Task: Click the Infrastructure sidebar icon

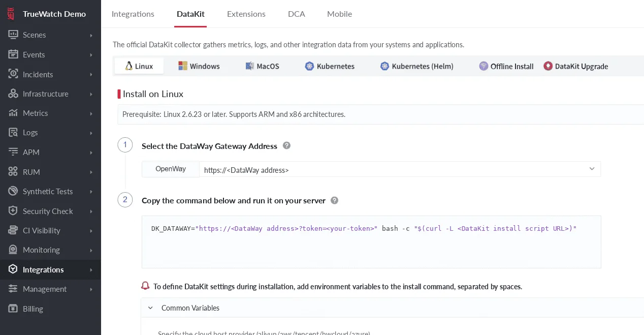Action: [x=13, y=94]
